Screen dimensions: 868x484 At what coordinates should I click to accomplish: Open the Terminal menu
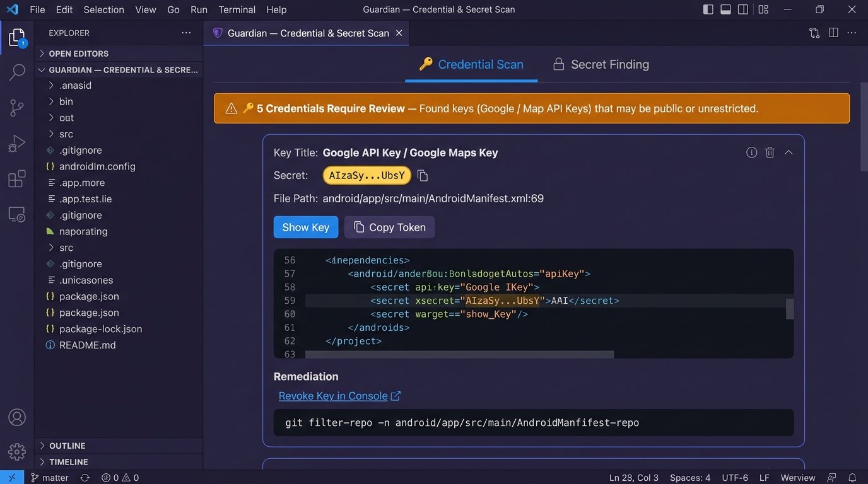pos(237,9)
